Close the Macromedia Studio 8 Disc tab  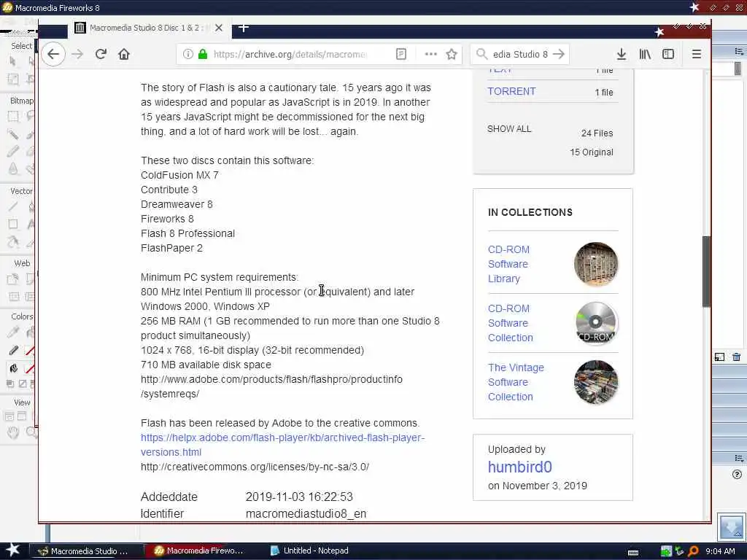coord(219,28)
